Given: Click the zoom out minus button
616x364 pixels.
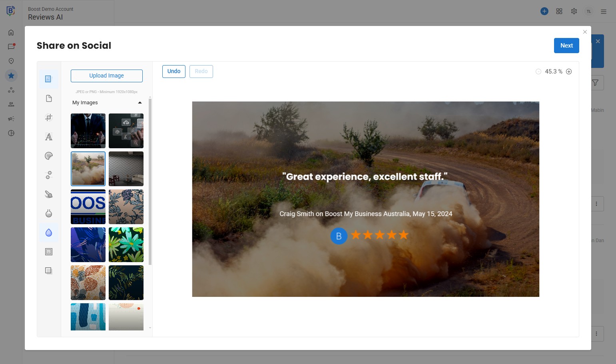Looking at the screenshot, I should [x=538, y=72].
